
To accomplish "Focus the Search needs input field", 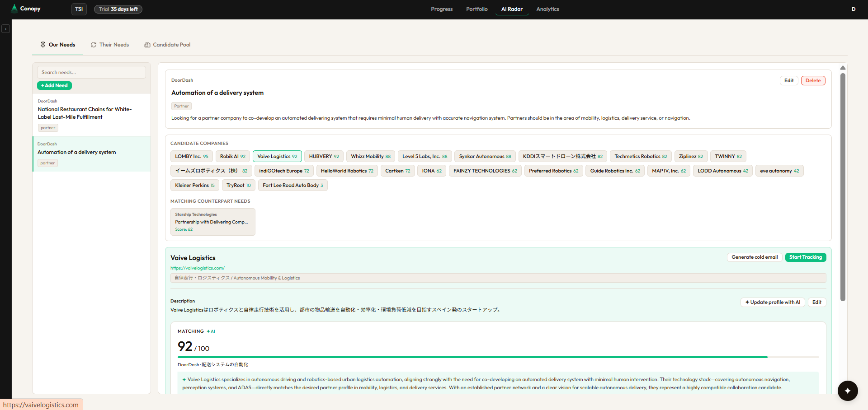I will pyautogui.click(x=91, y=72).
